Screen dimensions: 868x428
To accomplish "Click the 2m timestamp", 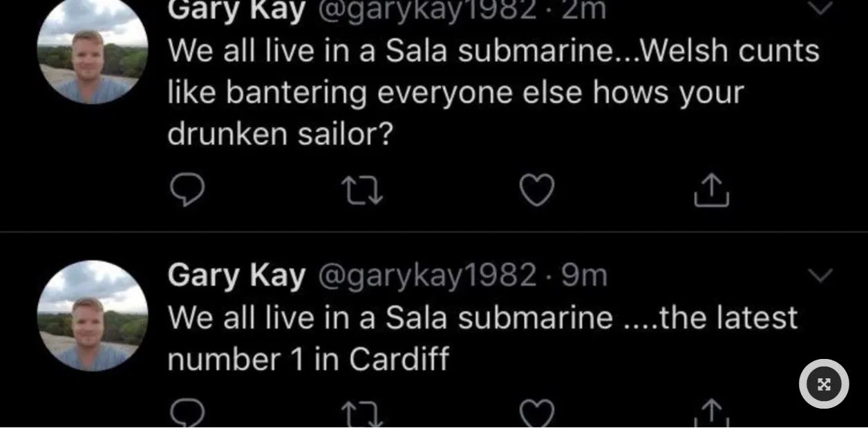I will 584,8.
